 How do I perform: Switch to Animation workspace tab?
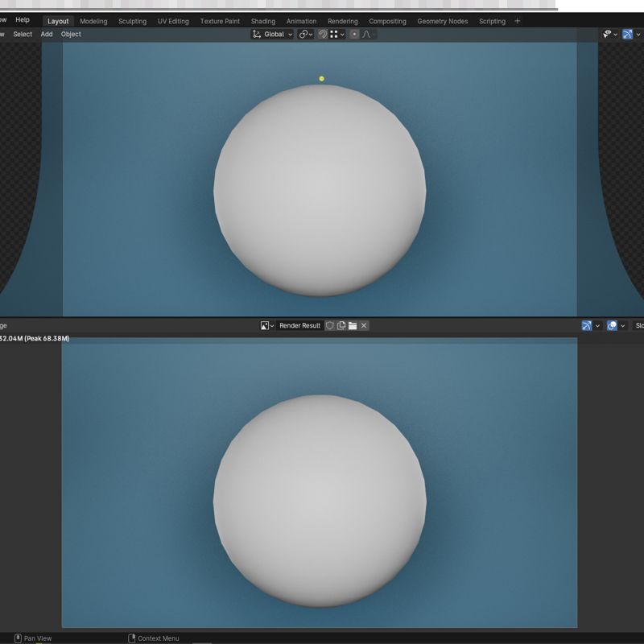coord(301,21)
